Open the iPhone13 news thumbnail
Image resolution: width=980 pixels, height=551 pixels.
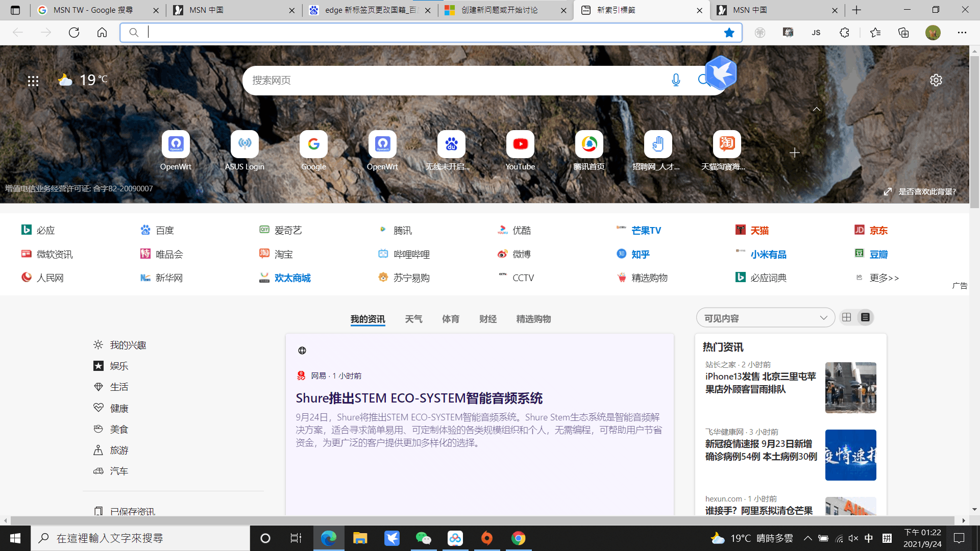tap(850, 388)
